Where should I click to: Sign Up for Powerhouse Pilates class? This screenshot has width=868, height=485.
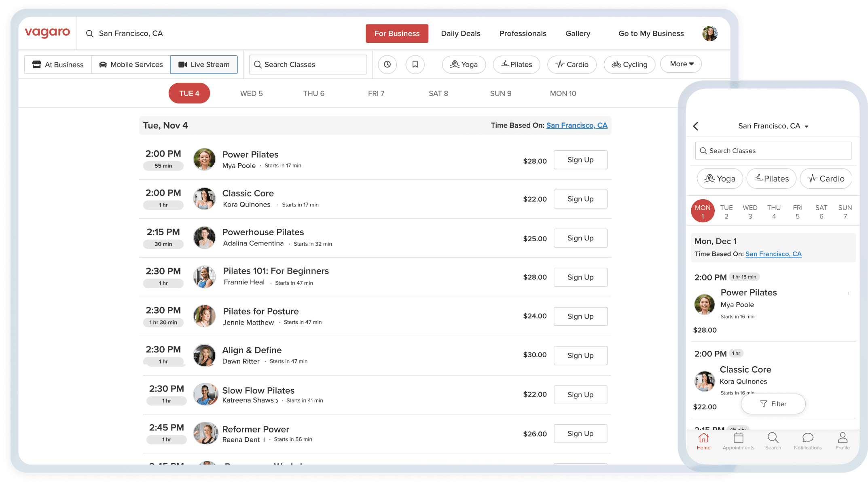click(x=580, y=238)
